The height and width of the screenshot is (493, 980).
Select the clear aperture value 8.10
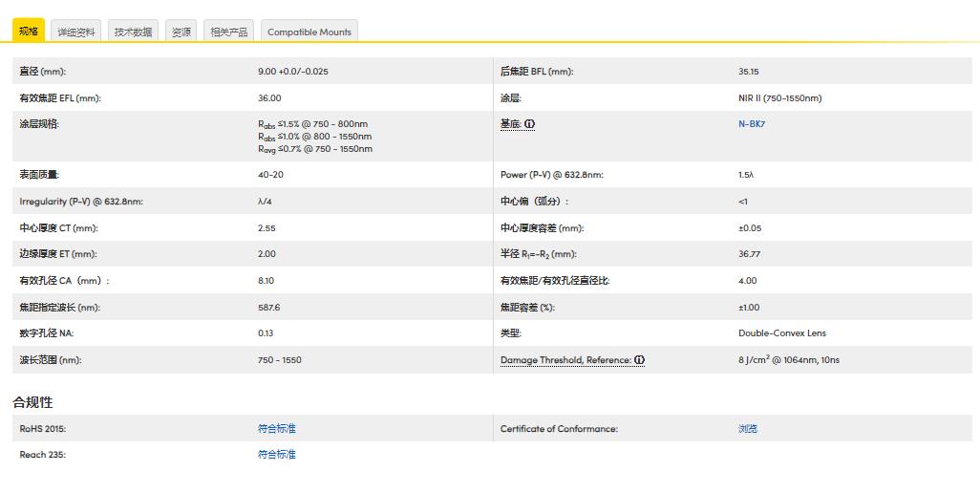click(266, 281)
